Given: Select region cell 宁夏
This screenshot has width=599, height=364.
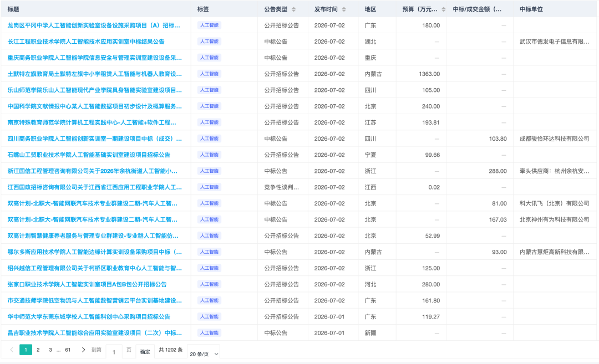Looking at the screenshot, I should pyautogui.click(x=370, y=155).
